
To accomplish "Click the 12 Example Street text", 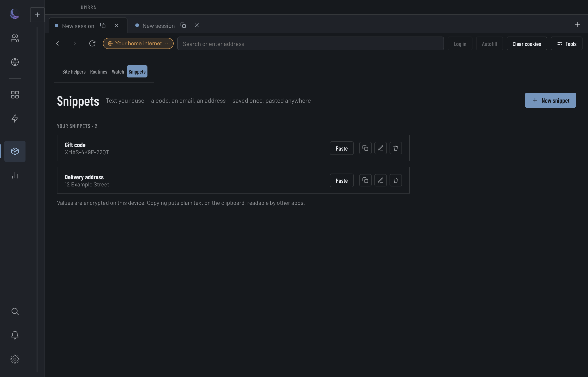I will click(87, 185).
